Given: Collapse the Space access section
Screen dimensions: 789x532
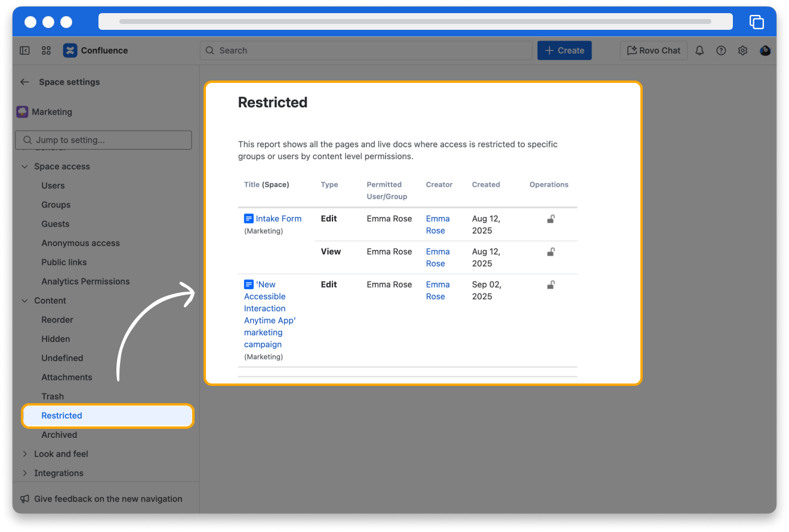Looking at the screenshot, I should tap(25, 167).
